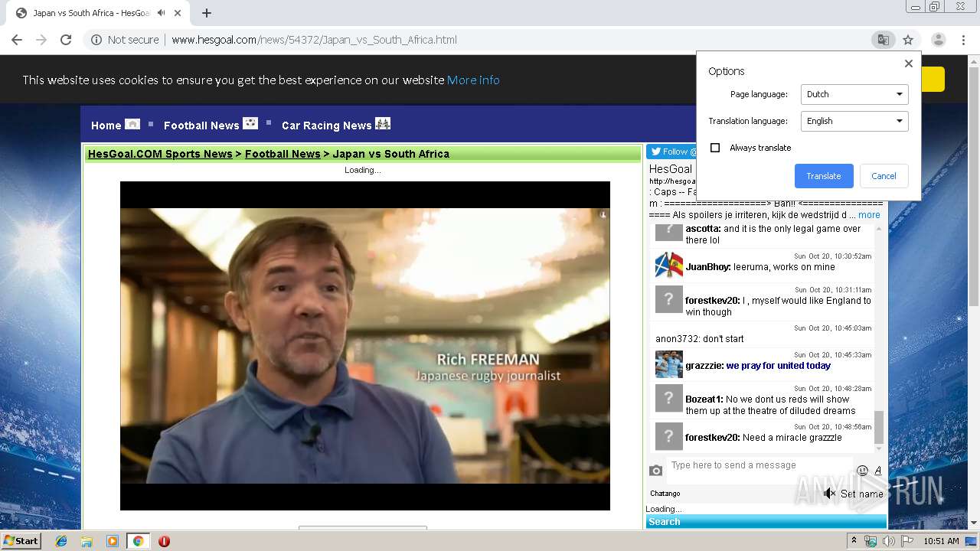Click the ascotta username in chat

[703, 229]
